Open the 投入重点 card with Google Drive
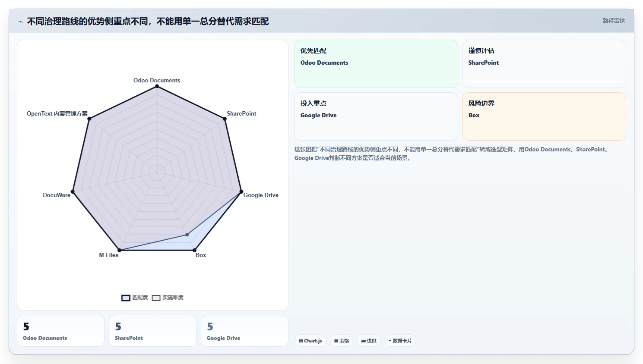 [x=376, y=116]
